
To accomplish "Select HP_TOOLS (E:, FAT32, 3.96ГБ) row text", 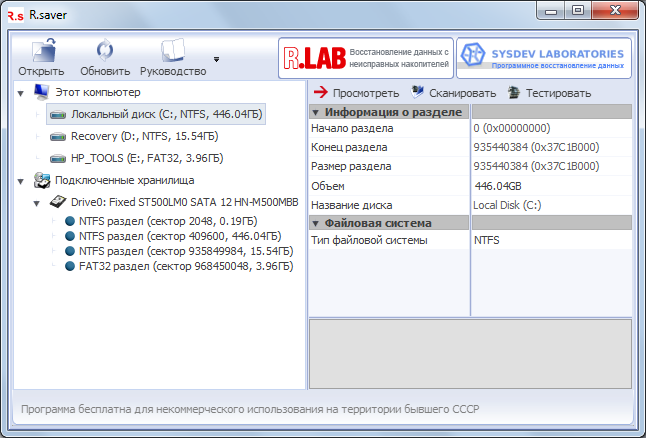I will [x=147, y=158].
